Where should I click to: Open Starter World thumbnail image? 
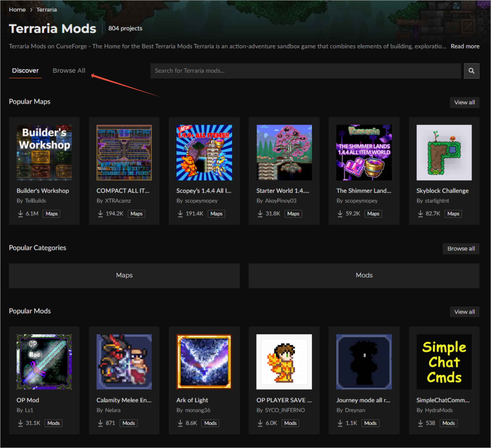[x=284, y=153]
